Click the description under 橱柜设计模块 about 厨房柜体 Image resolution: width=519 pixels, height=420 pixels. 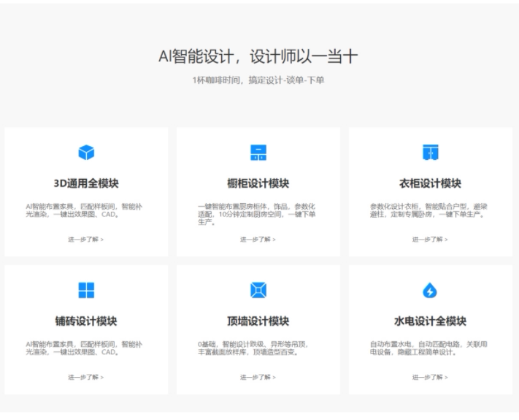point(256,214)
